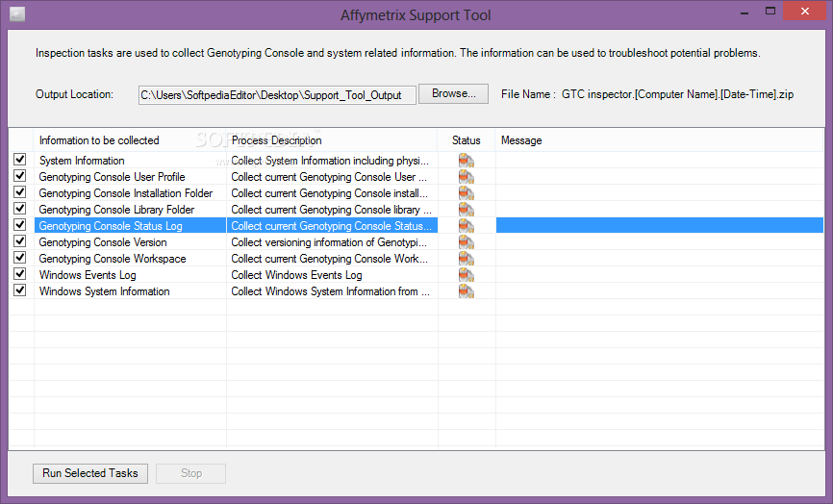The width and height of the screenshot is (833, 504).
Task: Click 'Collect current Genotyping Console Status...' description
Action: tap(331, 226)
